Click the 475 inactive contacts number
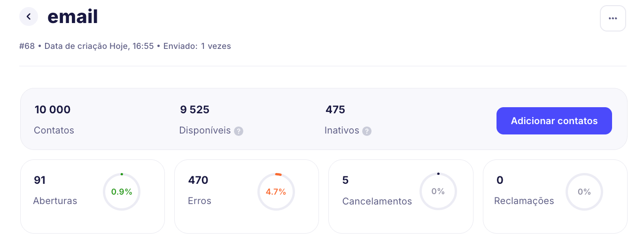 click(x=335, y=110)
